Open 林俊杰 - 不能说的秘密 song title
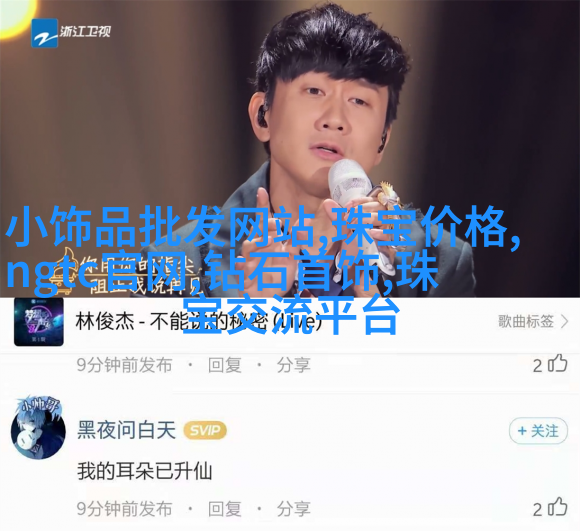The image size is (580, 531). (x=198, y=322)
